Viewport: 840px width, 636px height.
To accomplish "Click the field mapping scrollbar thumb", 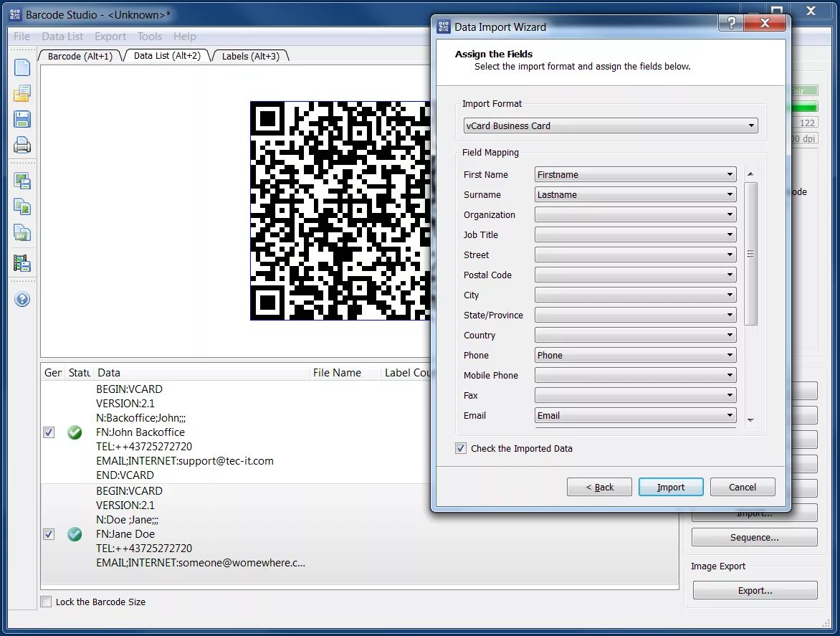I will (750, 254).
